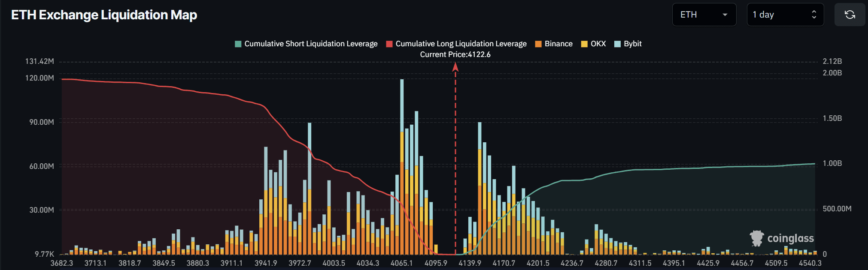Click the up-down stepper arrows on 1 day
868x270 pixels.
(x=814, y=15)
